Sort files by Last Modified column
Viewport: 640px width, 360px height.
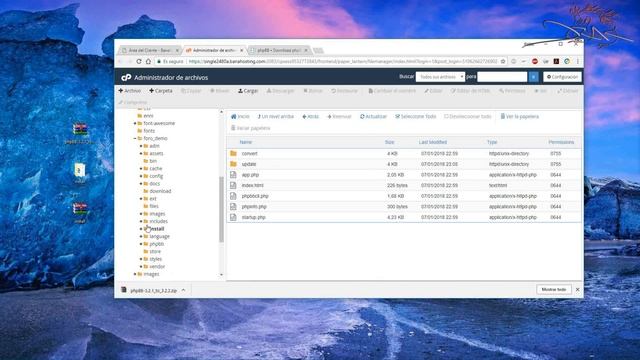433,142
